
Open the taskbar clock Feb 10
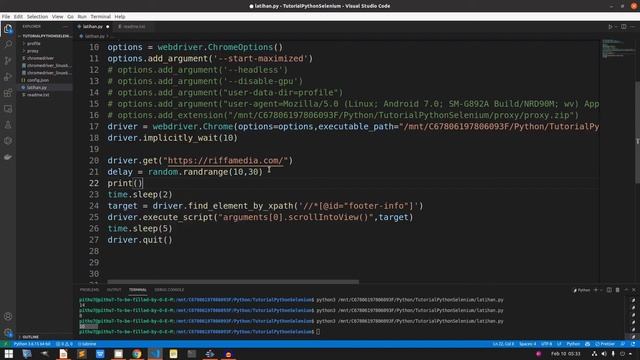565,354
